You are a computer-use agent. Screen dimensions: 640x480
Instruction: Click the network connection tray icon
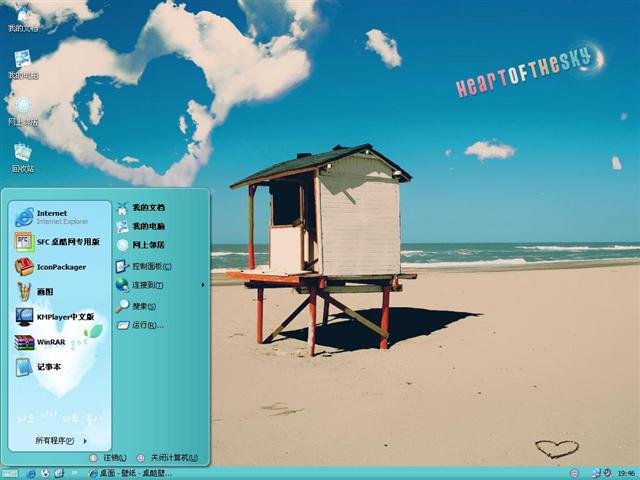pyautogui.click(x=596, y=473)
